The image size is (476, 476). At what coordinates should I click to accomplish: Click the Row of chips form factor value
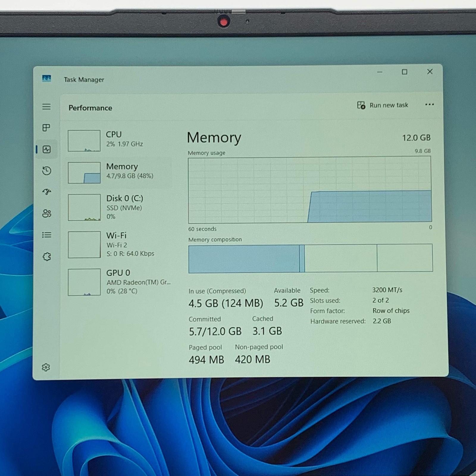391,311
